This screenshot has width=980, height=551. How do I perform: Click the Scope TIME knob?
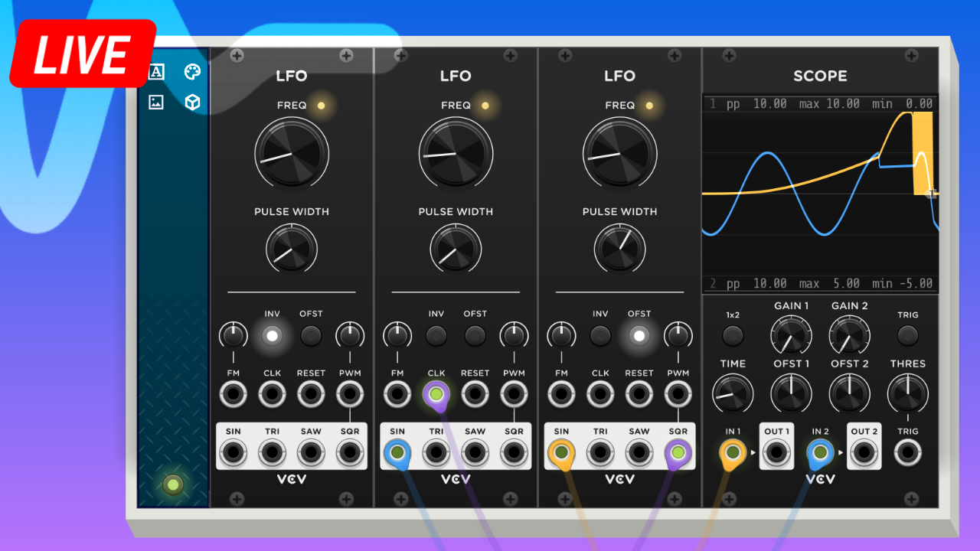pos(733,393)
